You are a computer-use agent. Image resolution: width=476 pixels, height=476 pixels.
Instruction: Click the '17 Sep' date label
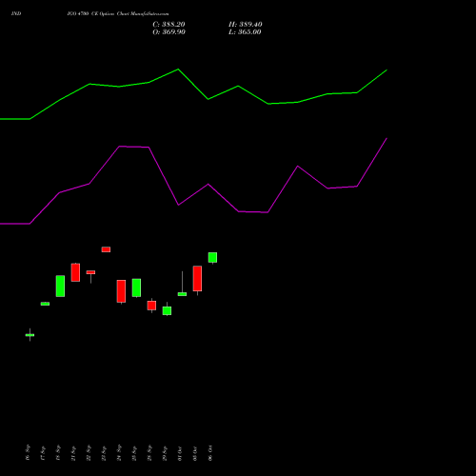pyautogui.click(x=43, y=453)
